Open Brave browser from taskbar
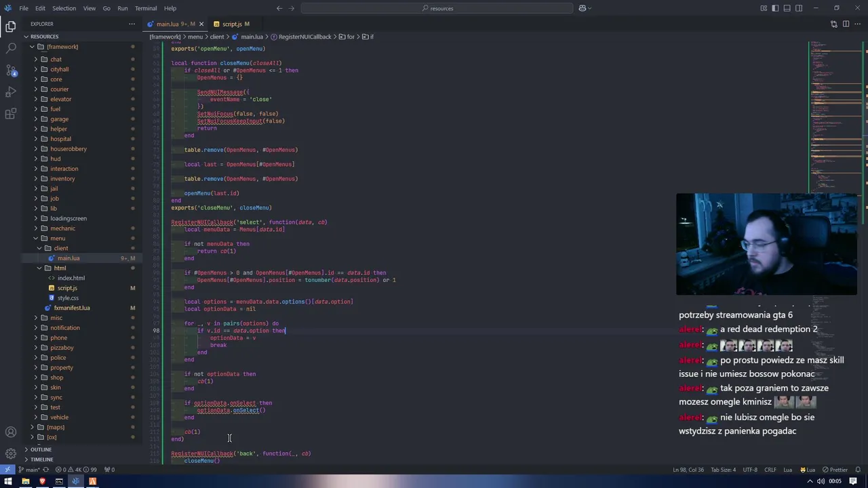 click(42, 481)
